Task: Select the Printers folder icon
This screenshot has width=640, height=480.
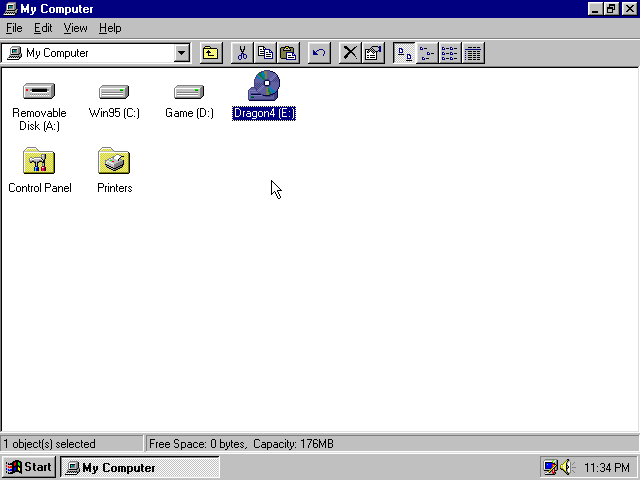Action: point(114,160)
